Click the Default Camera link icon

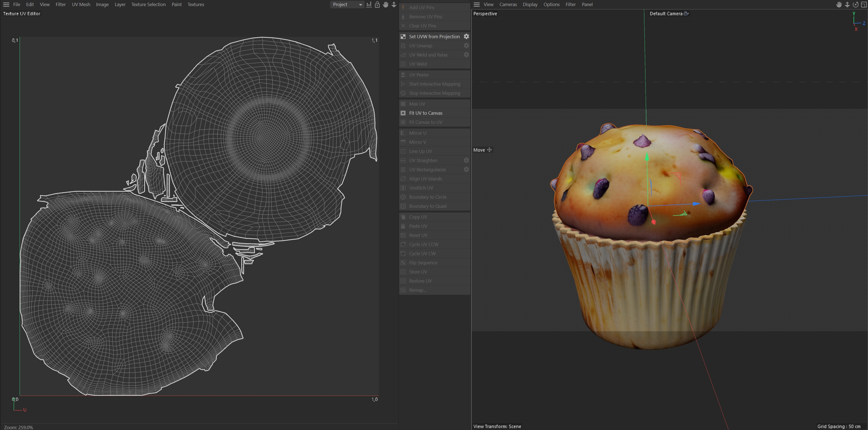686,14
